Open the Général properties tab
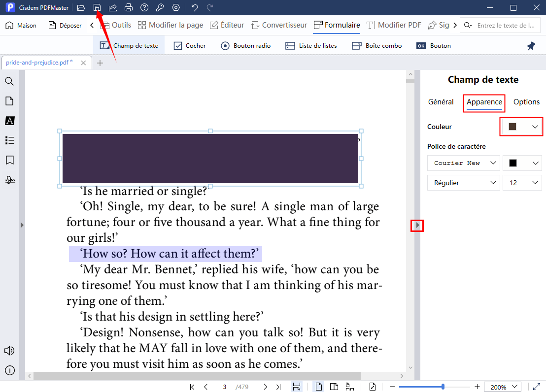 click(x=441, y=102)
